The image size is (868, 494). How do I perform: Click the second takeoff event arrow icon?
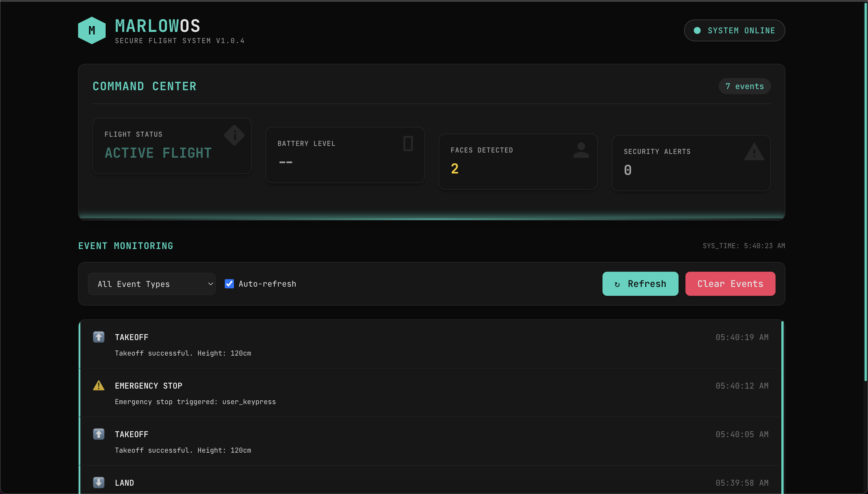99,434
